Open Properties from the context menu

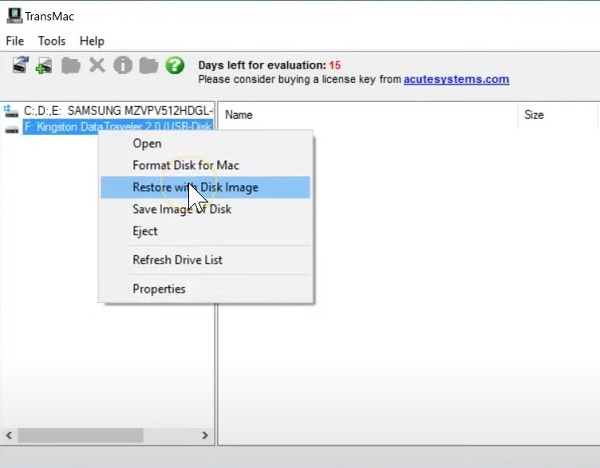205,289
